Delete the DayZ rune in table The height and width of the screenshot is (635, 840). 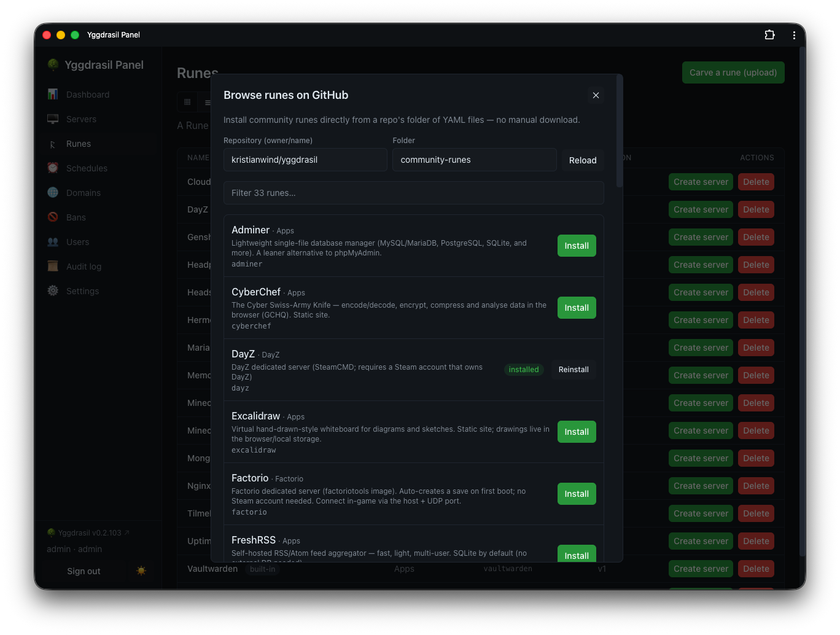click(x=756, y=209)
